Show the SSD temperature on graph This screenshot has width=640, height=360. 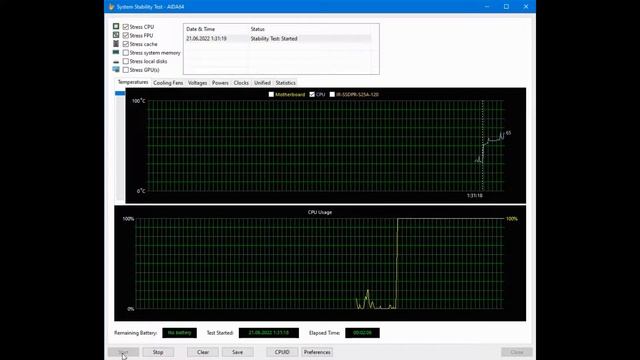click(332, 94)
